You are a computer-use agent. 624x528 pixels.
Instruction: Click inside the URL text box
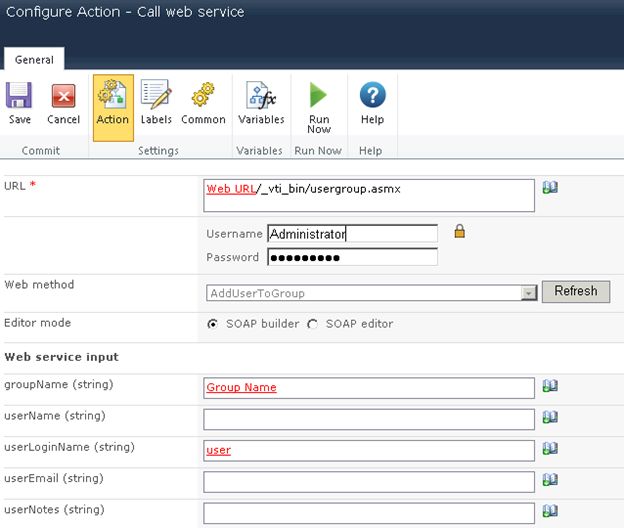point(369,195)
